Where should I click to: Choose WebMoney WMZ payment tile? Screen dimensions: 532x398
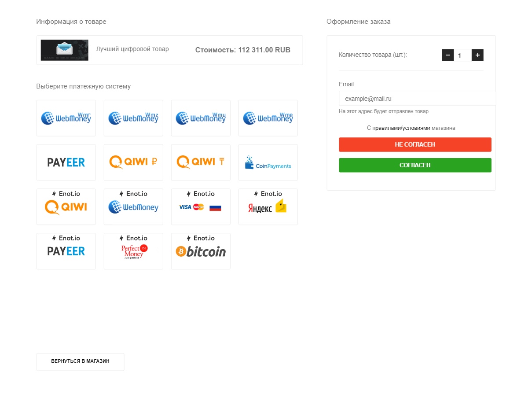[x=133, y=118]
